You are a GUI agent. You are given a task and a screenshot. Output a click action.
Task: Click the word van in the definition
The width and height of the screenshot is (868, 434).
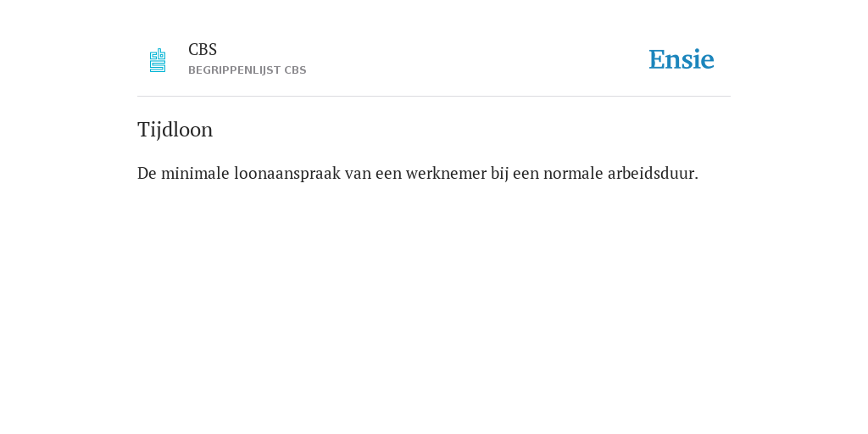pyautogui.click(x=359, y=173)
